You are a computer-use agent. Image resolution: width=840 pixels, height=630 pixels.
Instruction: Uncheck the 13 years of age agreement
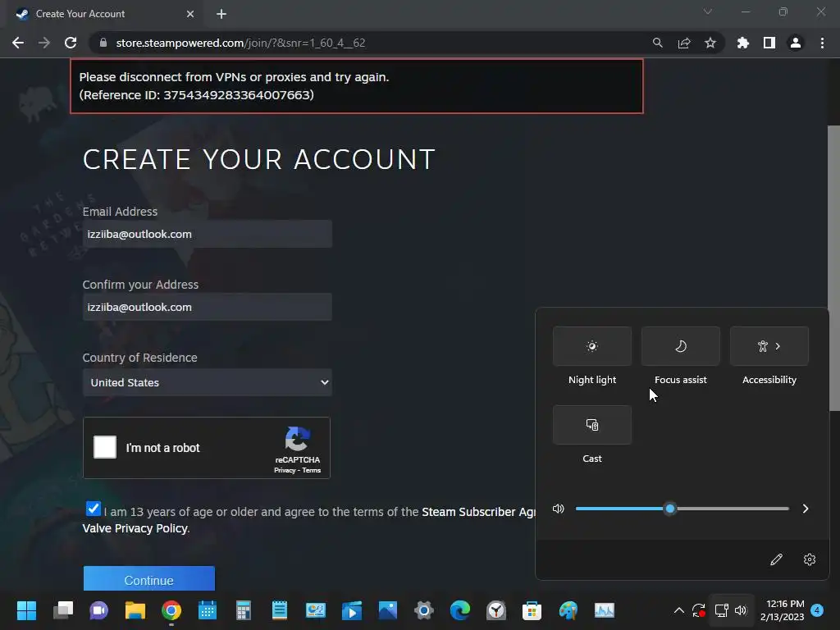pos(94,509)
